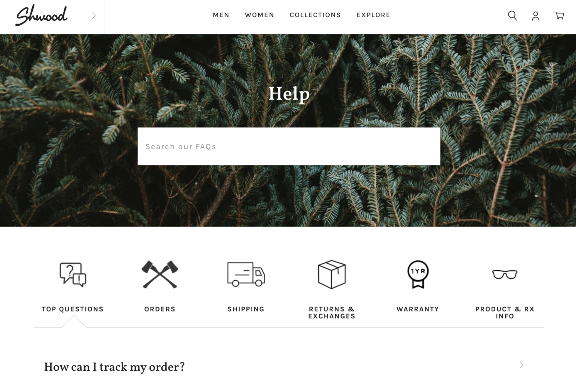Open the WOMEN navigation menu
This screenshot has height=392, width=576.
[x=260, y=15]
